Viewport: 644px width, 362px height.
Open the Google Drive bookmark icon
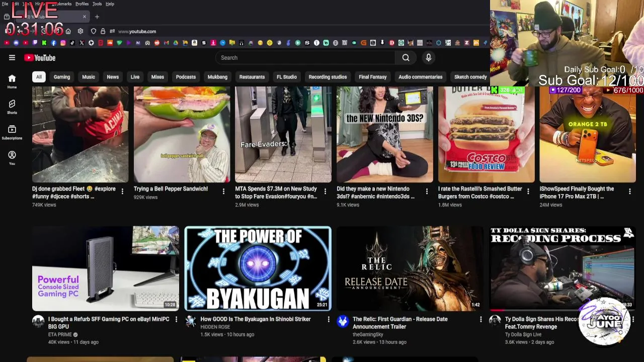pos(176,43)
